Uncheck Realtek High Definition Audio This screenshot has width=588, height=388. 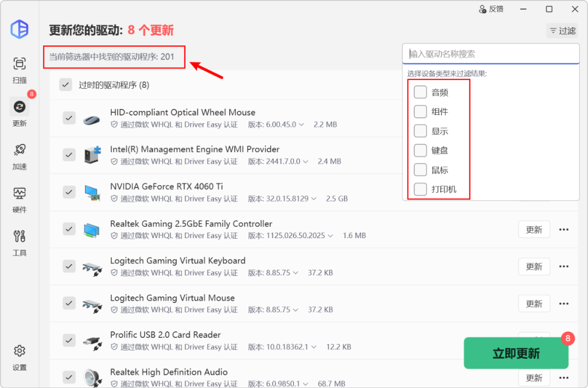click(x=69, y=377)
